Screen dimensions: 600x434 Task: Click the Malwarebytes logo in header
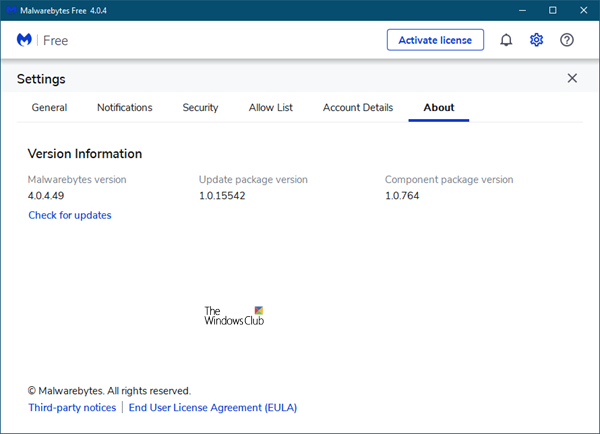(24, 40)
